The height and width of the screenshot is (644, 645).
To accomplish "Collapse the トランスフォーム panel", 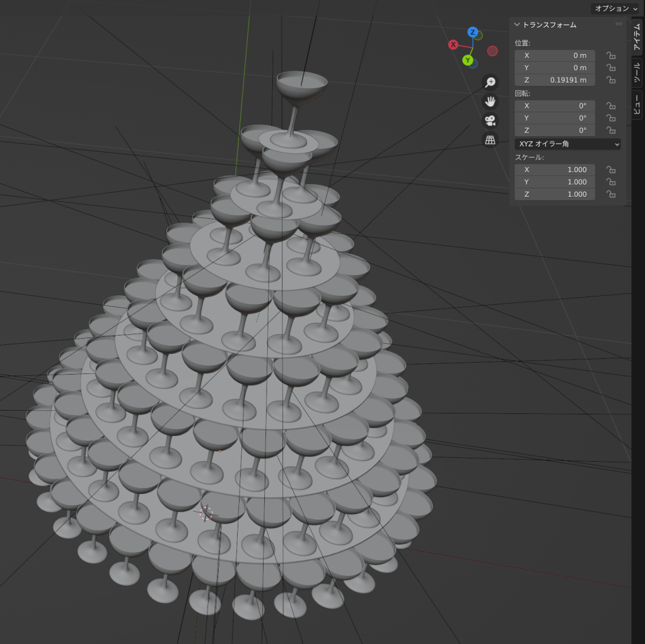I will (x=518, y=25).
